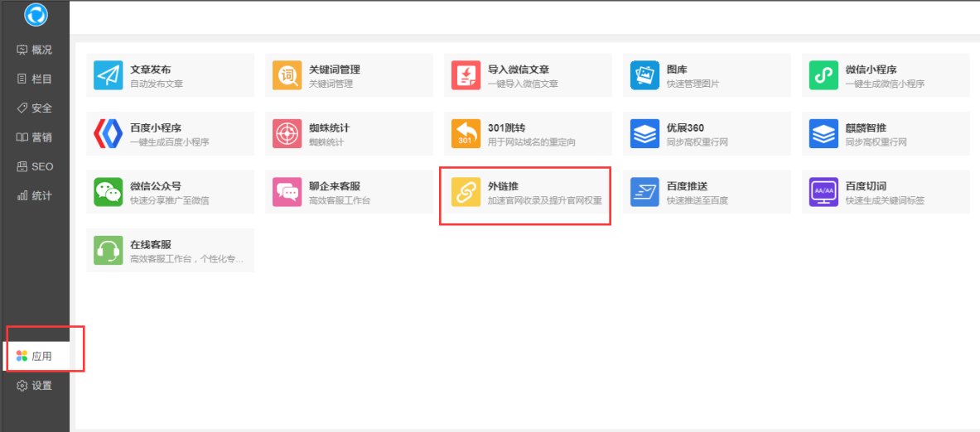This screenshot has width=980, height=432.
Task: Click the 麒麟智推 title text
Action: pyautogui.click(x=867, y=128)
